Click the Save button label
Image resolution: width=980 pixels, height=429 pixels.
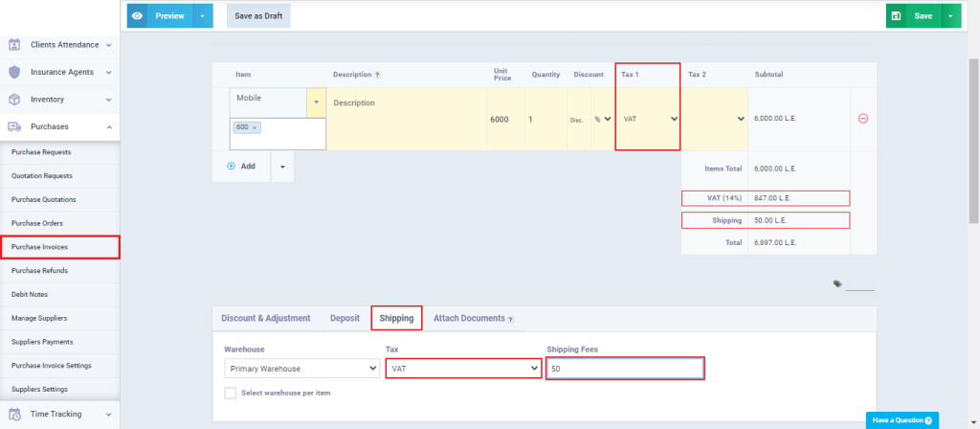pyautogui.click(x=924, y=16)
